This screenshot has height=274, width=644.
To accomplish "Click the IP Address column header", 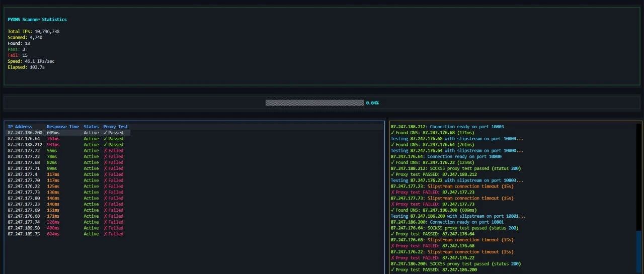I will pyautogui.click(x=20, y=127).
